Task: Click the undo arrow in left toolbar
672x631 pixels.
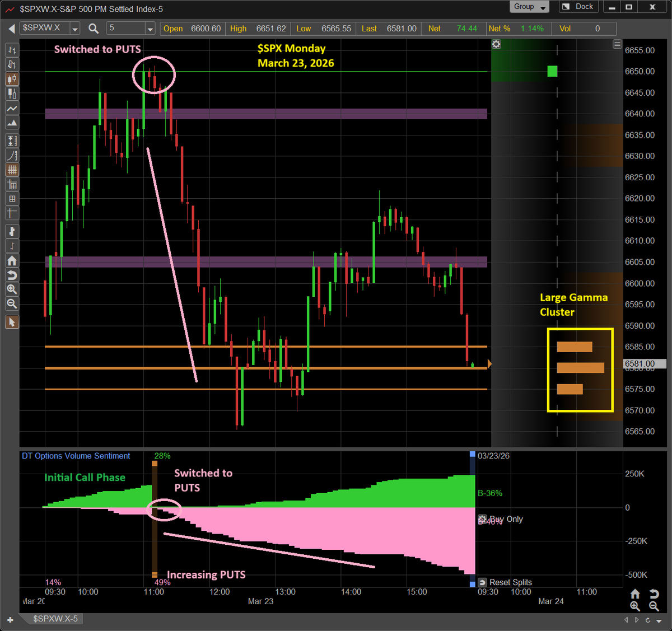Action: [x=12, y=275]
